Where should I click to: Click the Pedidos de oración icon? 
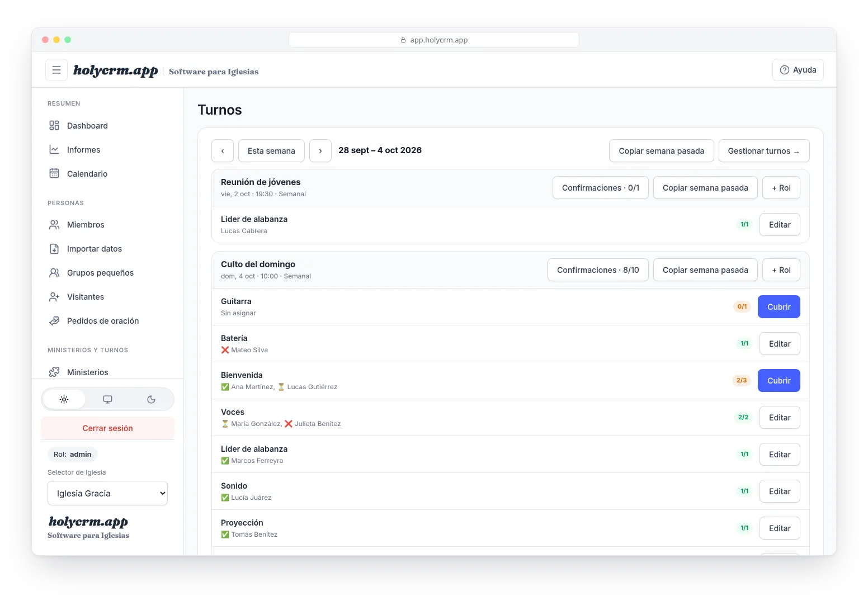point(54,320)
